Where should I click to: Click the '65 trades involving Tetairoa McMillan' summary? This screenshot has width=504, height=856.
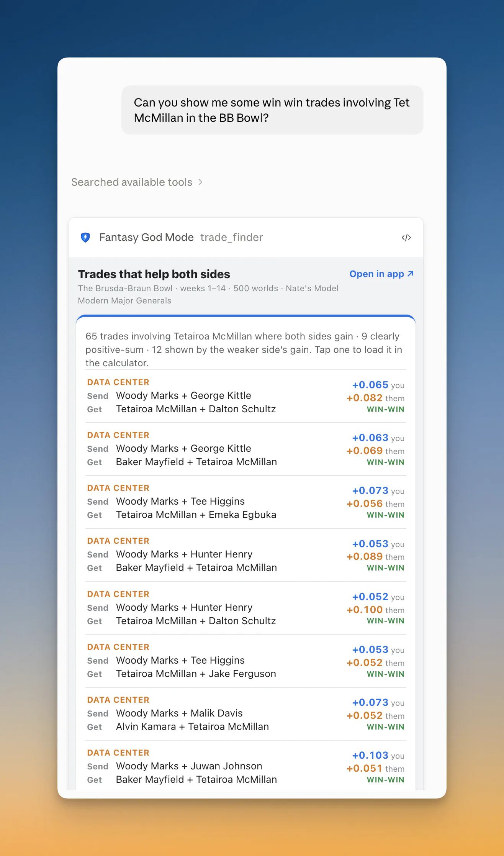pyautogui.click(x=244, y=349)
